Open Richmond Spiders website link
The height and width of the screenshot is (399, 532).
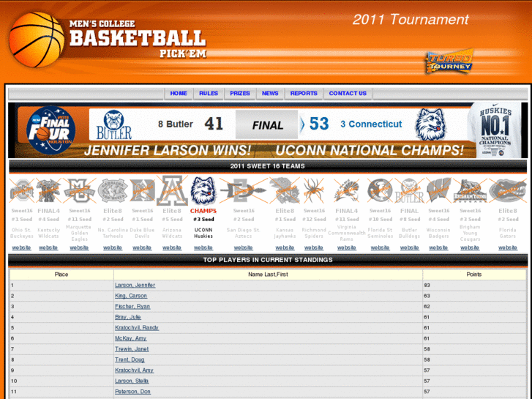[313, 247]
